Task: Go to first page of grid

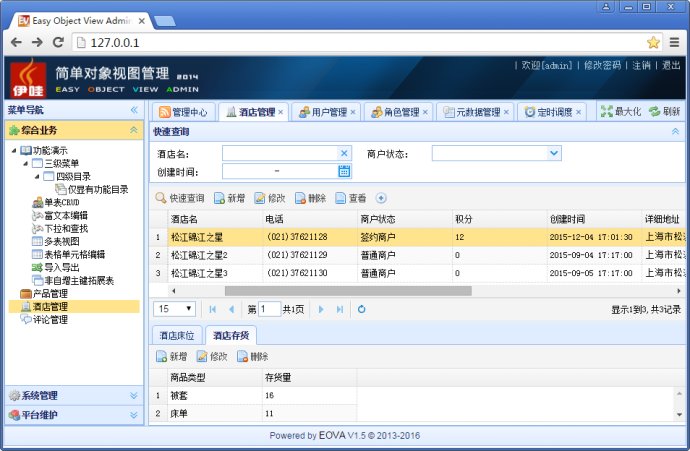Action: click(213, 309)
